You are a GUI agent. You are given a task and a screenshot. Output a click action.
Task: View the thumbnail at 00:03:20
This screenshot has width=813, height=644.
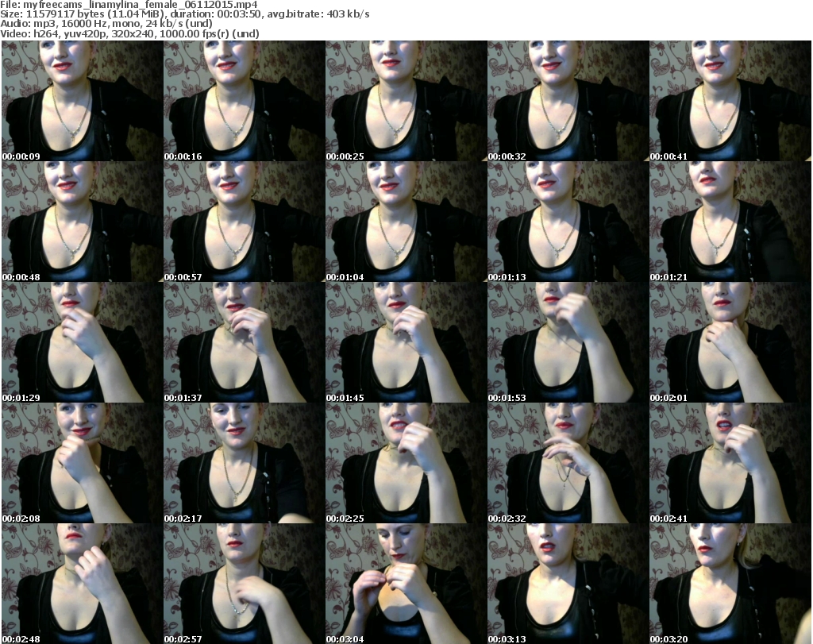(x=730, y=584)
